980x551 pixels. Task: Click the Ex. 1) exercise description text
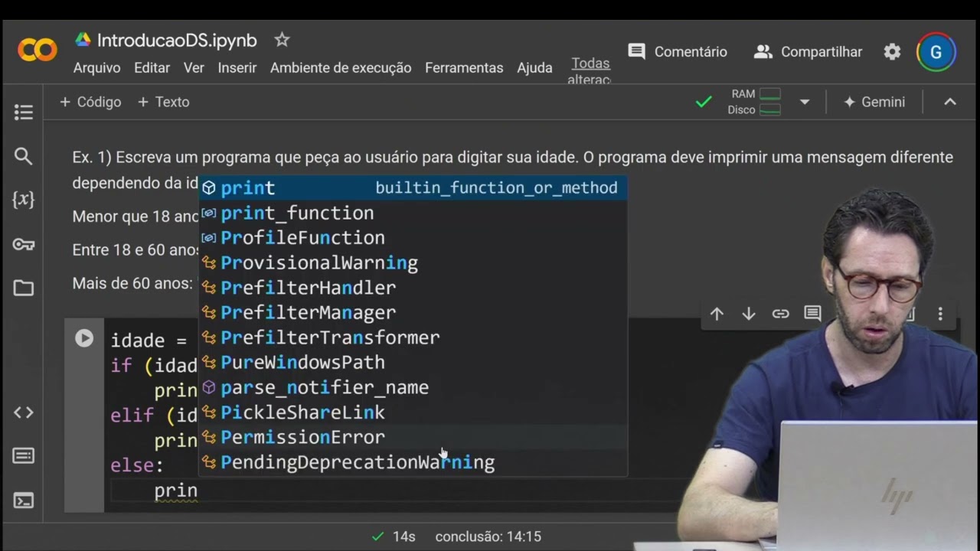pos(512,170)
